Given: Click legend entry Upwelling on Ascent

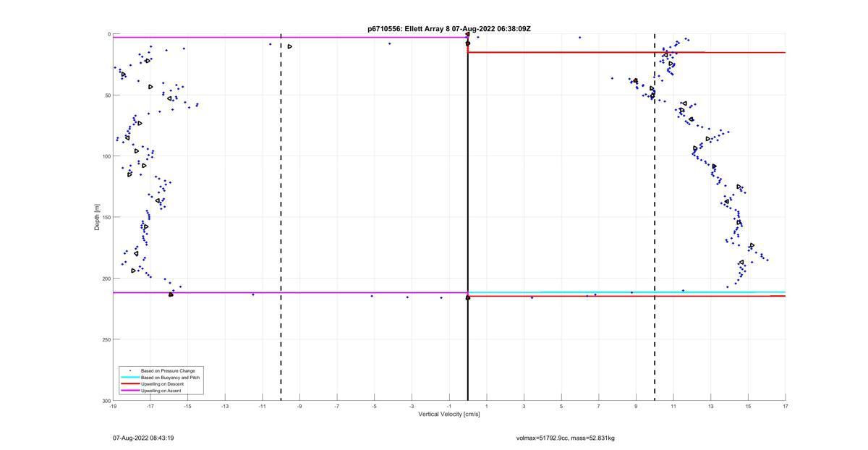Looking at the screenshot, I should (x=161, y=391).
